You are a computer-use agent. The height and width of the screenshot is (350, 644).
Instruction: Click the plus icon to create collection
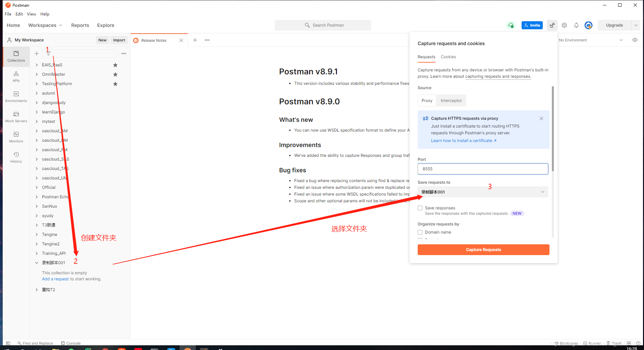click(x=37, y=54)
